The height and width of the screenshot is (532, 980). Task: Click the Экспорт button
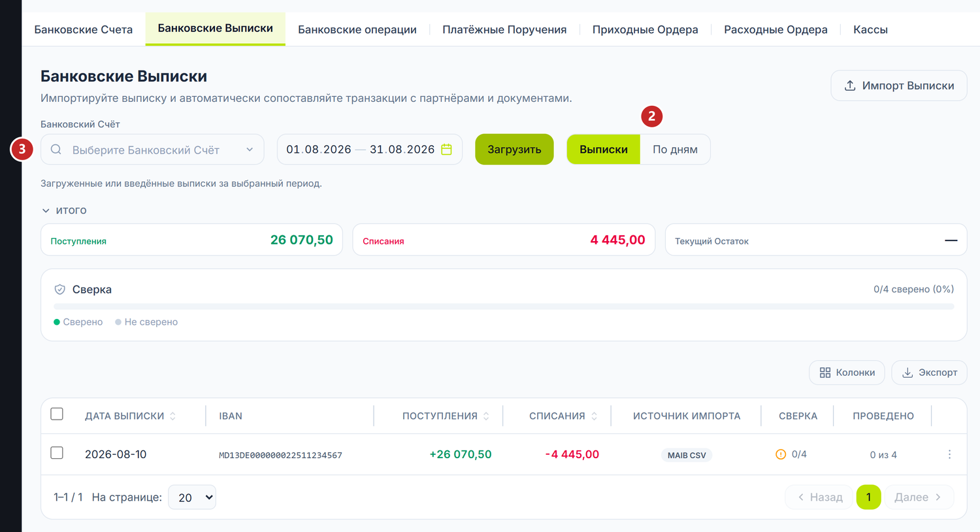coord(929,373)
